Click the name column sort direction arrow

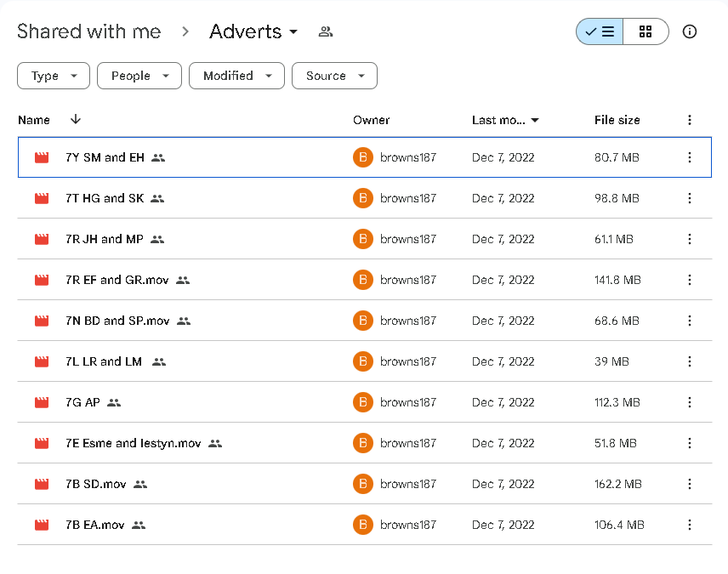(x=76, y=120)
